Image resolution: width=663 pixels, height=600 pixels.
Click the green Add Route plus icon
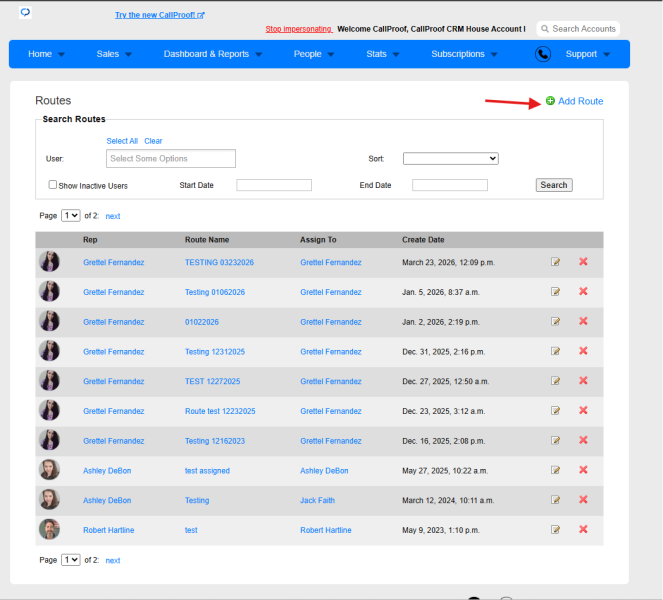pyautogui.click(x=550, y=101)
